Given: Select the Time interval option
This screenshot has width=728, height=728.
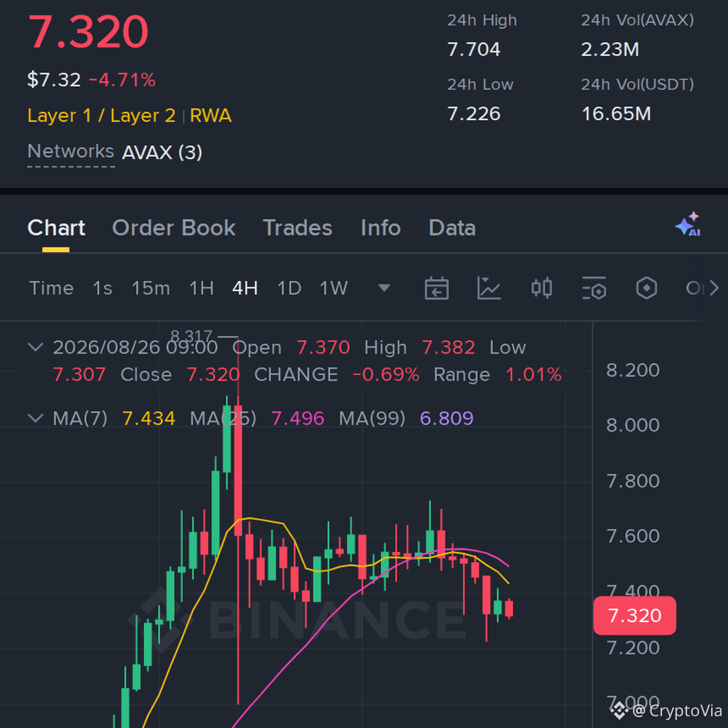Looking at the screenshot, I should [x=51, y=289].
